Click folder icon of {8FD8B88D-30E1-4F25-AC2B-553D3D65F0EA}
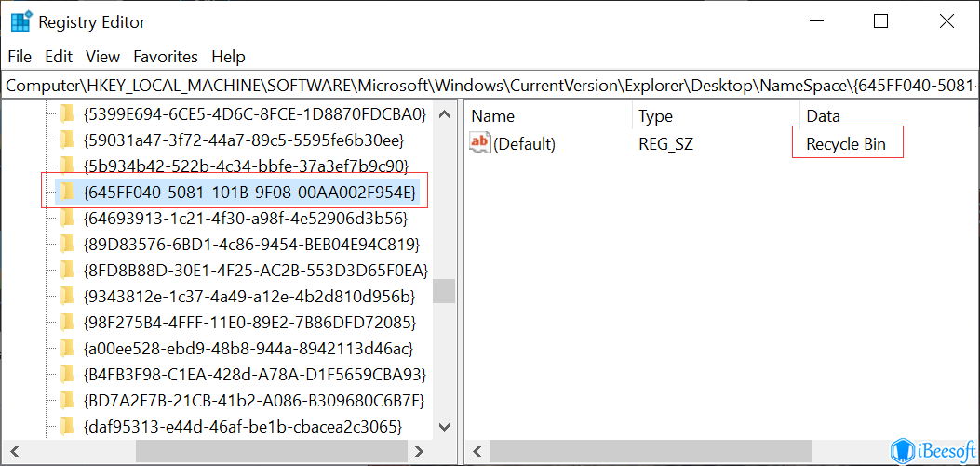 point(67,271)
